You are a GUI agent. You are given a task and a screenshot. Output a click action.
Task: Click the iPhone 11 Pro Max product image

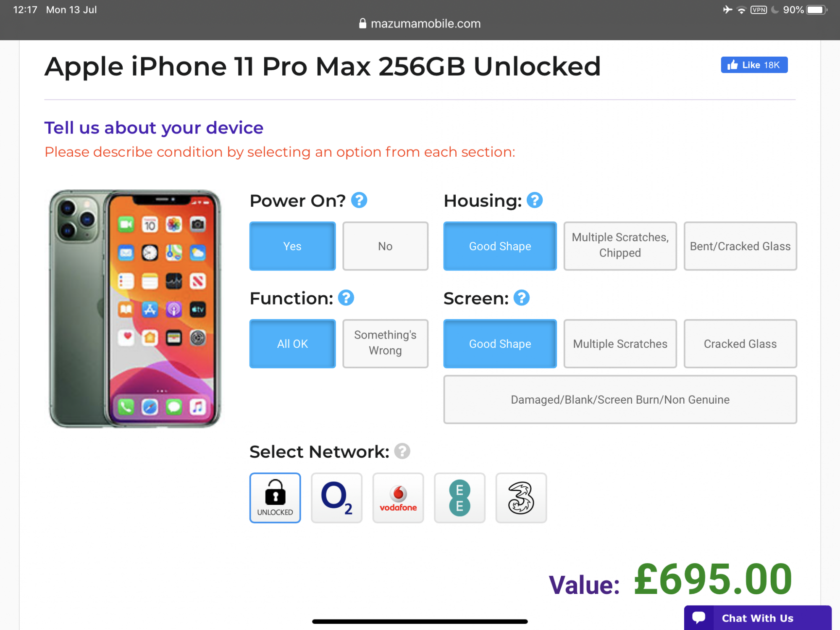[135, 309]
